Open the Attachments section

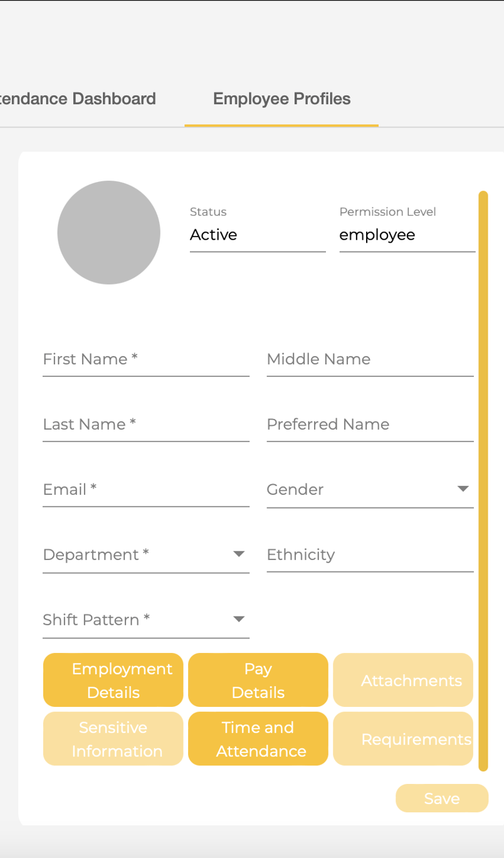click(402, 680)
